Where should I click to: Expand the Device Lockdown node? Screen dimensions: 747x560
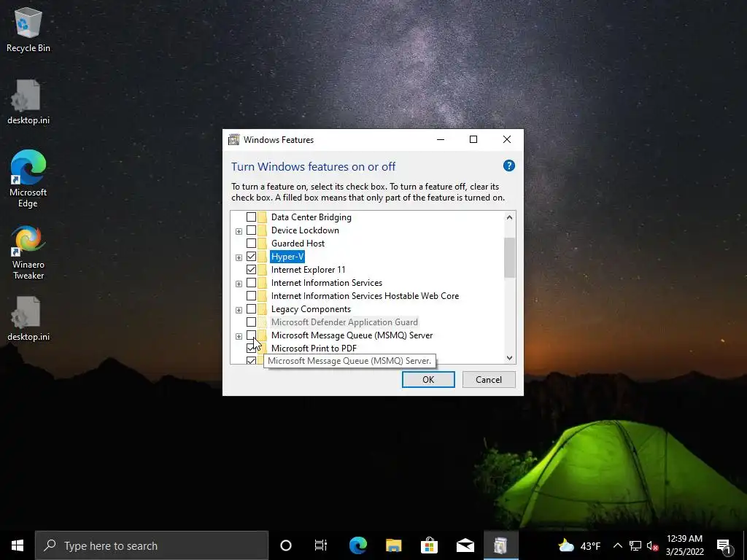tap(239, 231)
